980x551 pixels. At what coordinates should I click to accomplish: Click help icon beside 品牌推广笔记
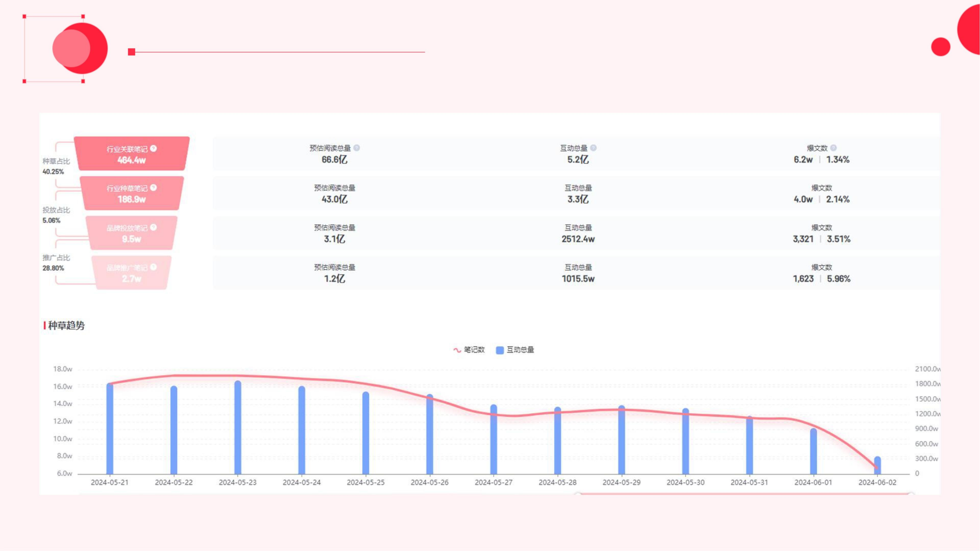pos(153,267)
